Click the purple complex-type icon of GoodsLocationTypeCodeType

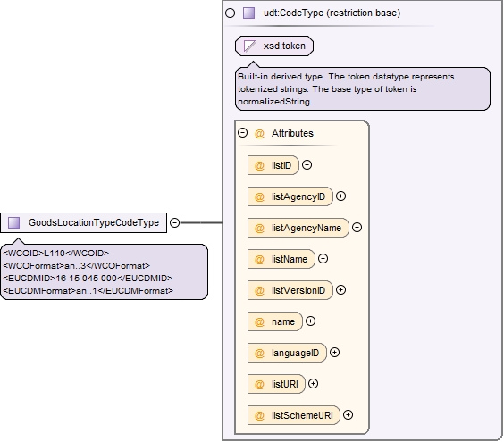pos(13,222)
